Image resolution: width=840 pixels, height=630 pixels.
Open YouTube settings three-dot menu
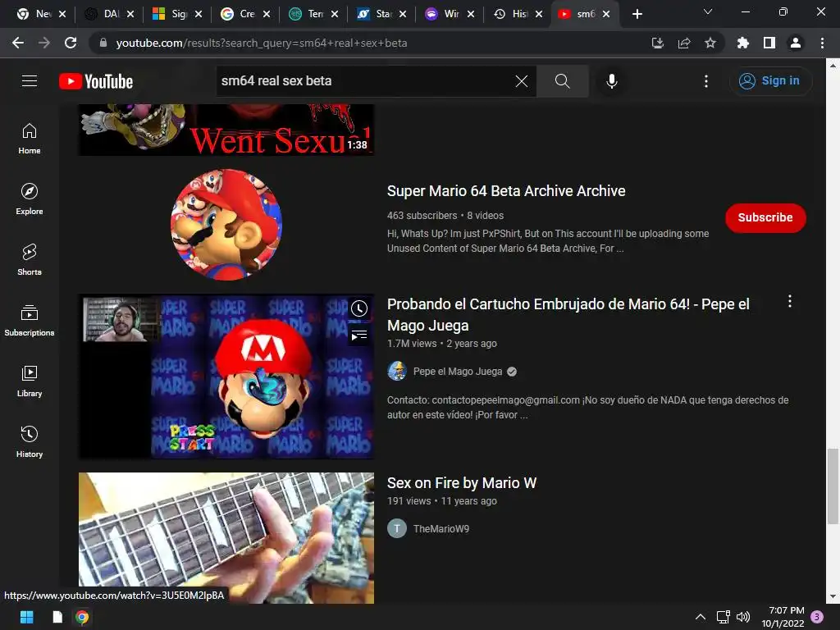706,81
